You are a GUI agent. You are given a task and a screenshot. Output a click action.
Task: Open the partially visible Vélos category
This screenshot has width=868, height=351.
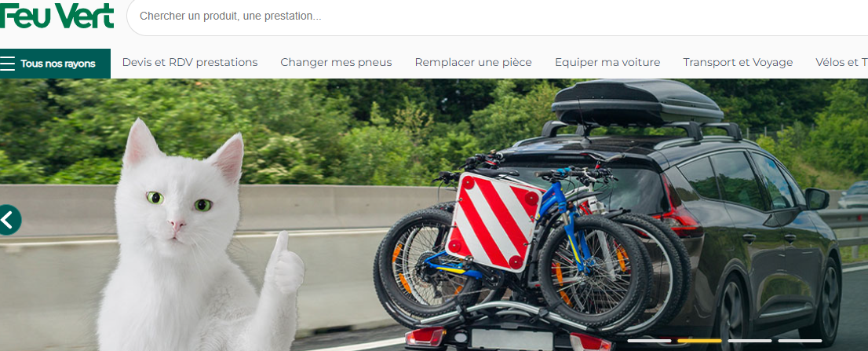pos(841,63)
